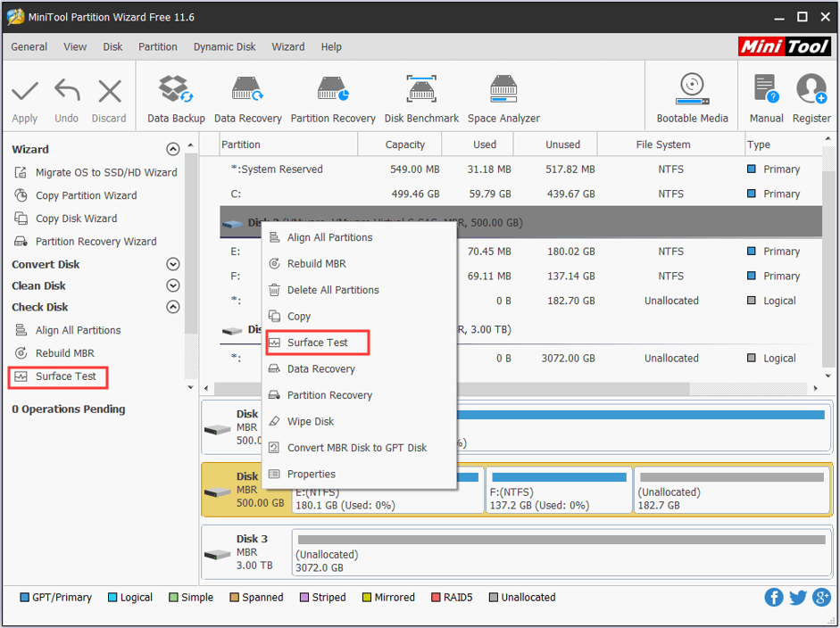Click the MiniTool logo
This screenshot has height=628, width=840.
[785, 46]
